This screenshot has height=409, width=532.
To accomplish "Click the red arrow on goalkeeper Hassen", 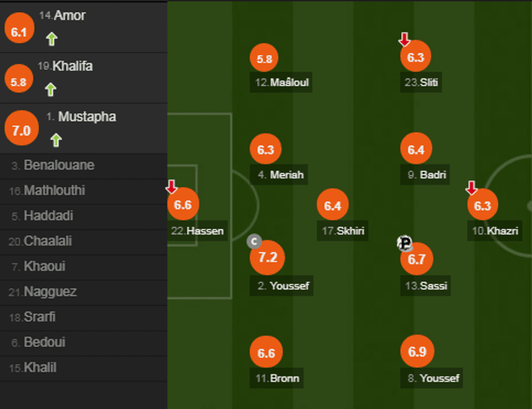I will point(171,187).
